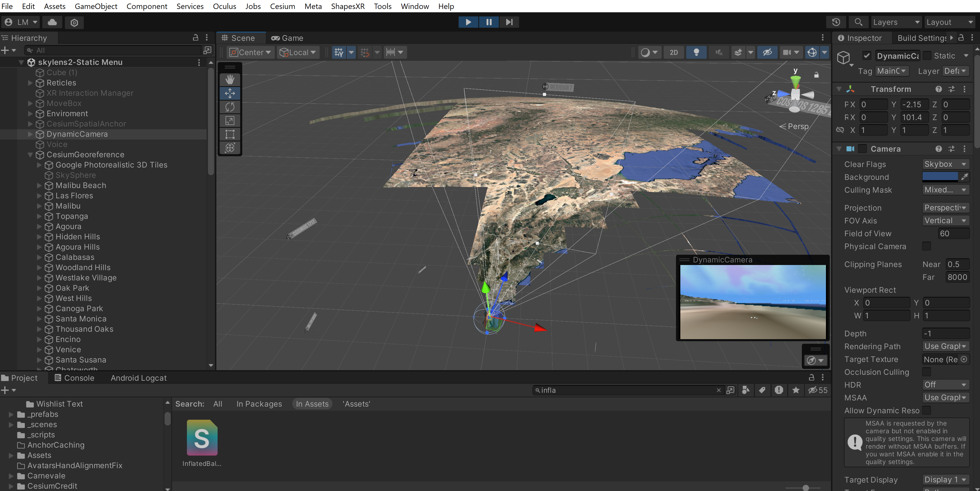Click the Step frame button

509,22
